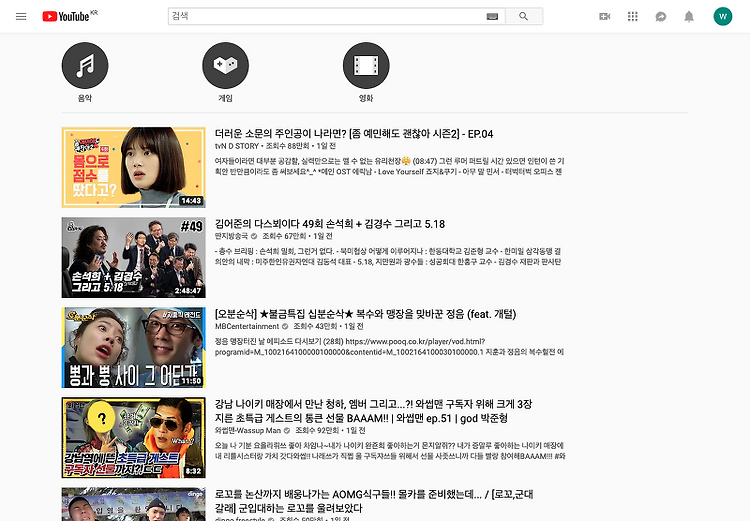750x521 pixels.
Task: Click the 영화 category label
Action: 366,98
